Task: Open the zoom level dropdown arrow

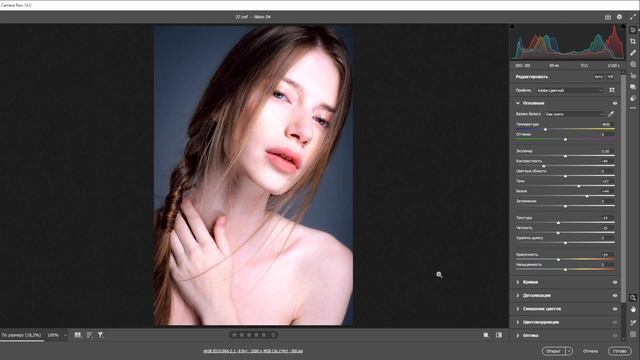Action: point(65,335)
